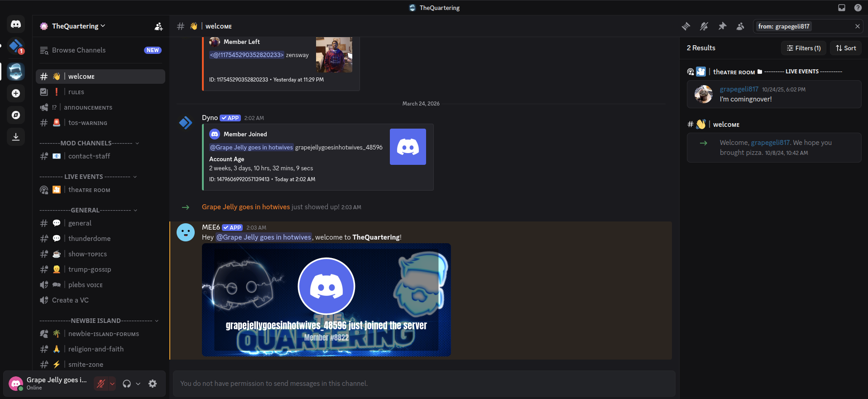The height and width of the screenshot is (399, 868).
Task: Open audio output options dropdown
Action: tap(138, 384)
